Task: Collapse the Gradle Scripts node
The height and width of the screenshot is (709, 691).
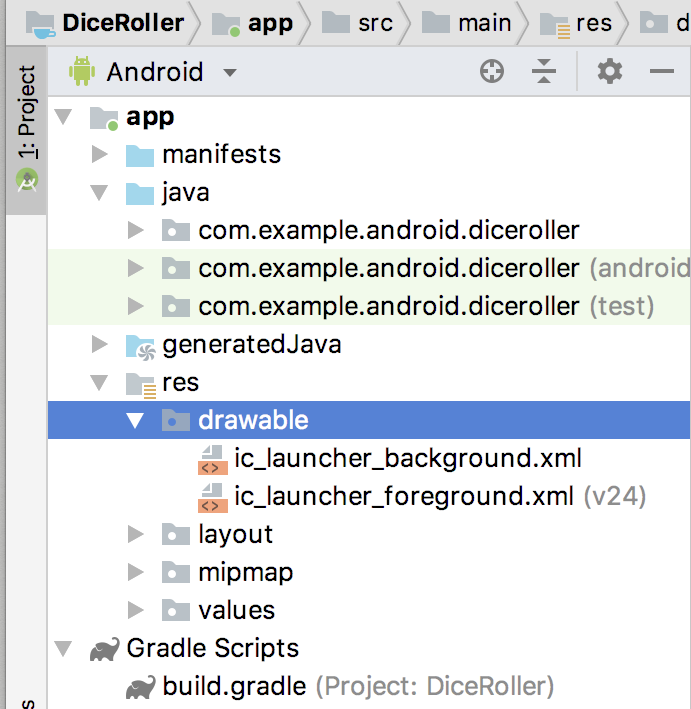Action: (64, 649)
